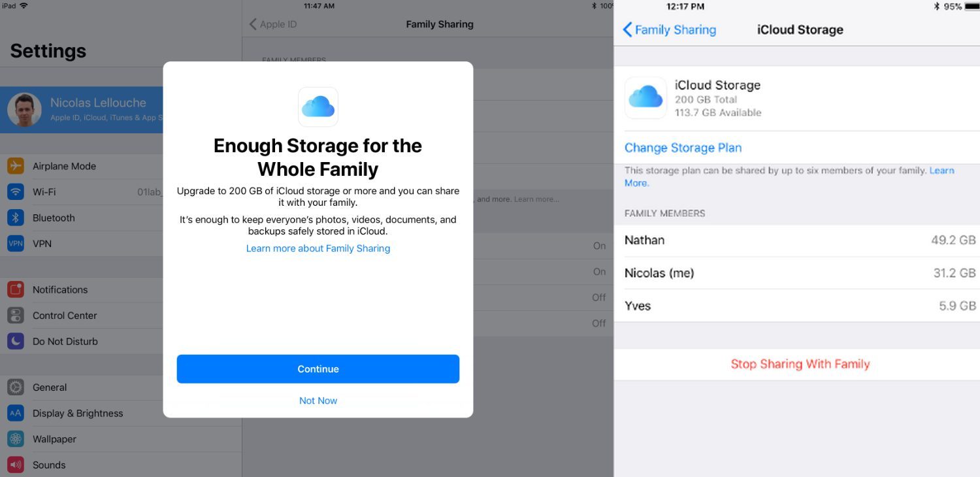Open Wi-Fi settings row
Viewport: 980px width, 477px height.
coord(82,192)
